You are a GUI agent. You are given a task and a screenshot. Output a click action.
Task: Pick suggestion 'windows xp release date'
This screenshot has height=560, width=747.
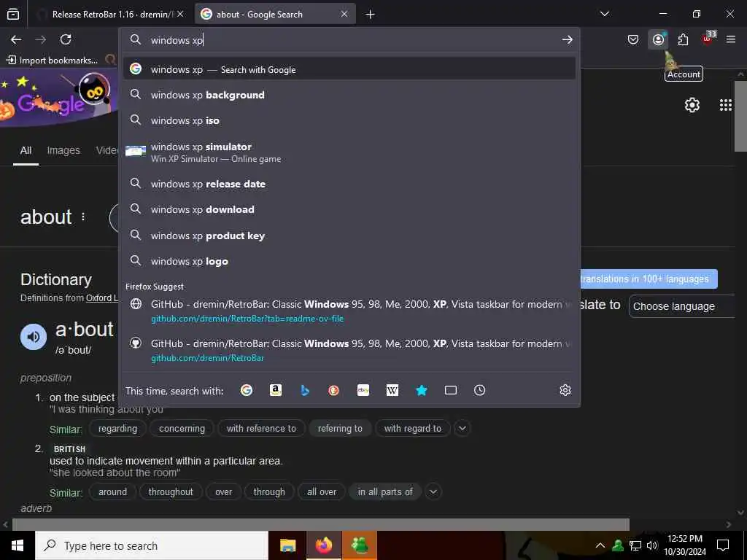pos(349,184)
